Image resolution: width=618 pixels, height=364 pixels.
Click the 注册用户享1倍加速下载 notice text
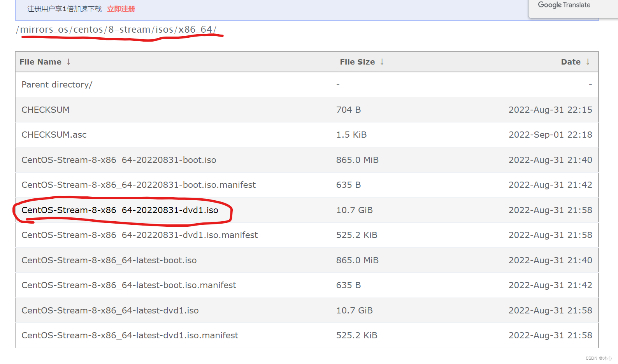pyautogui.click(x=65, y=9)
